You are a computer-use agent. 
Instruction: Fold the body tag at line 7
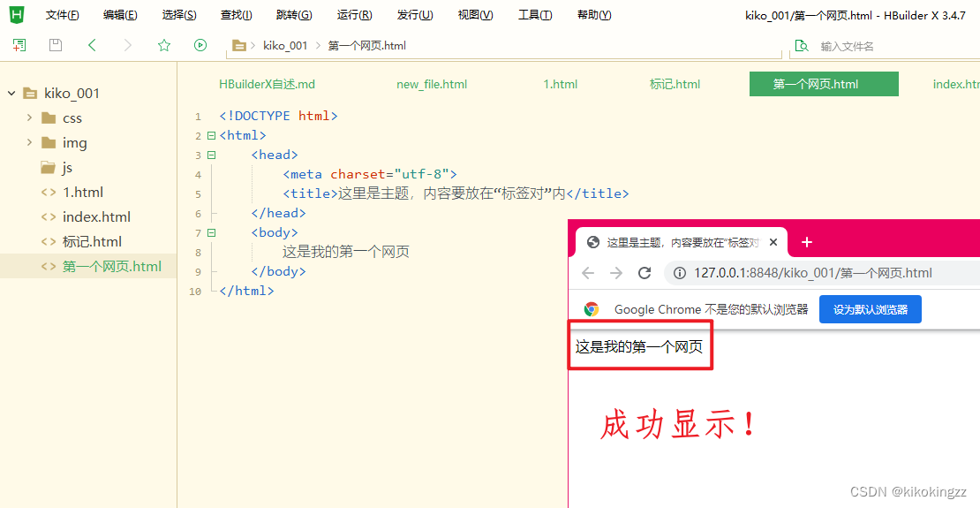point(211,232)
